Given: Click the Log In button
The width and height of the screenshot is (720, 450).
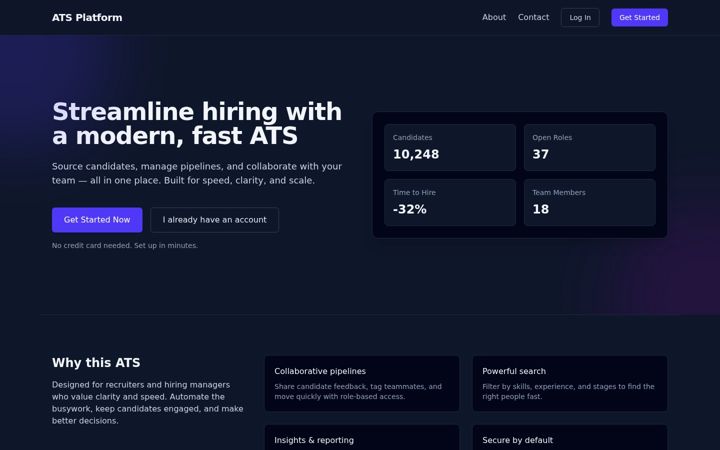Looking at the screenshot, I should coord(580,17).
